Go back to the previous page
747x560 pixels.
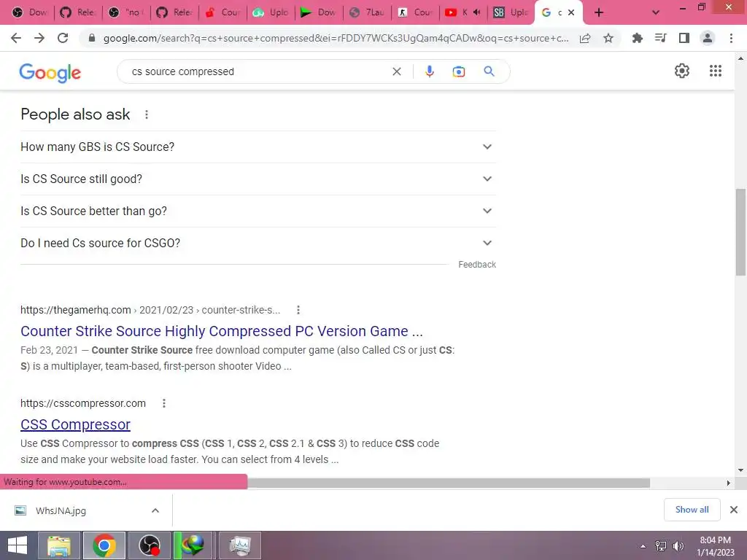[16, 38]
